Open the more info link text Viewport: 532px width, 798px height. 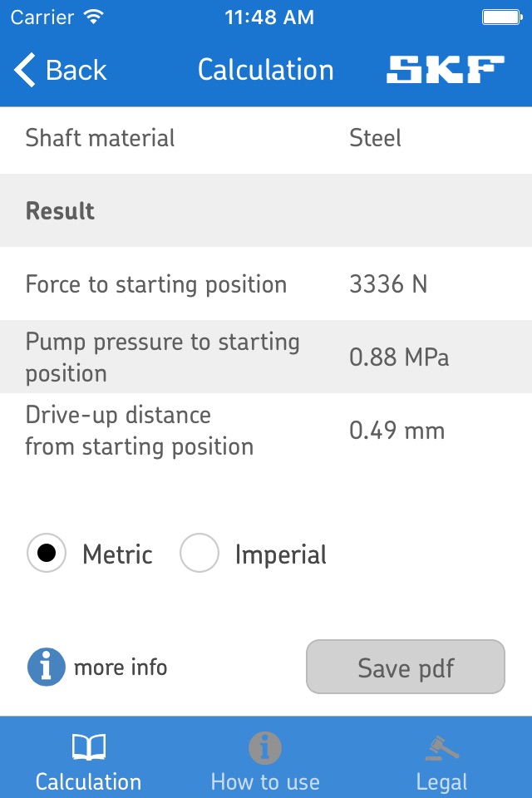(x=121, y=667)
